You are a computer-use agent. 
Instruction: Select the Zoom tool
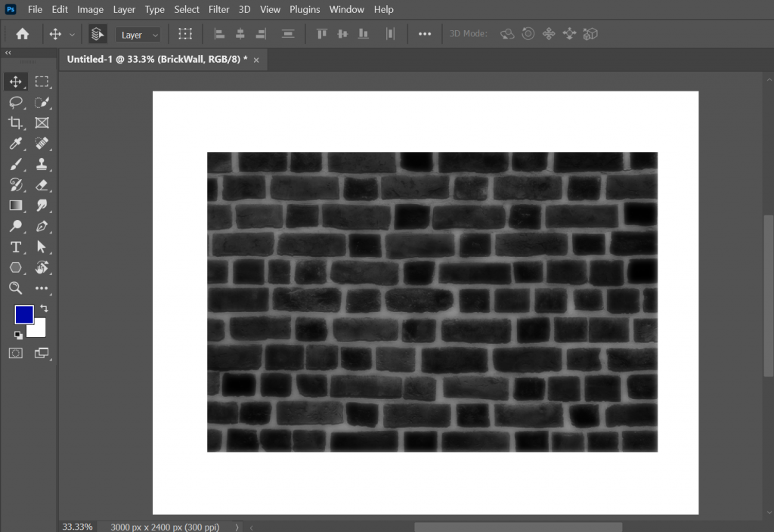[15, 288]
